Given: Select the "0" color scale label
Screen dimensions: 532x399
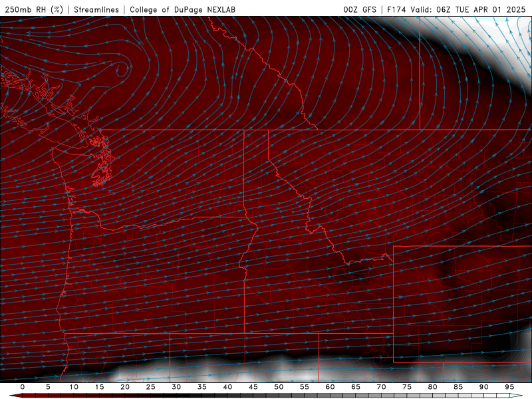Looking at the screenshot, I should click(x=23, y=387).
